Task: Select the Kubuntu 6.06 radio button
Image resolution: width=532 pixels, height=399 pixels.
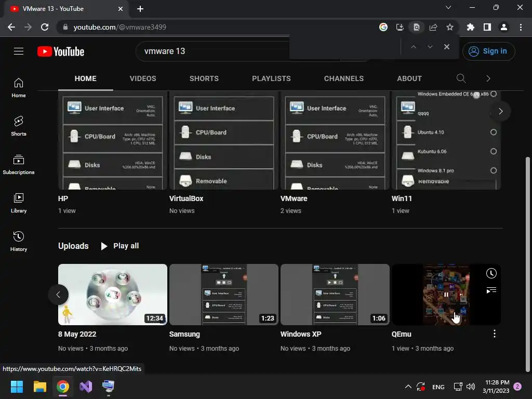Action: click(x=494, y=151)
